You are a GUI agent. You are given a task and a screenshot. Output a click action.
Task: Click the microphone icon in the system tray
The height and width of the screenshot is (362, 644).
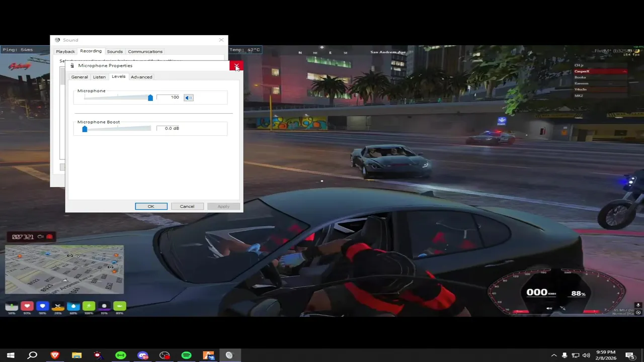tap(565, 355)
